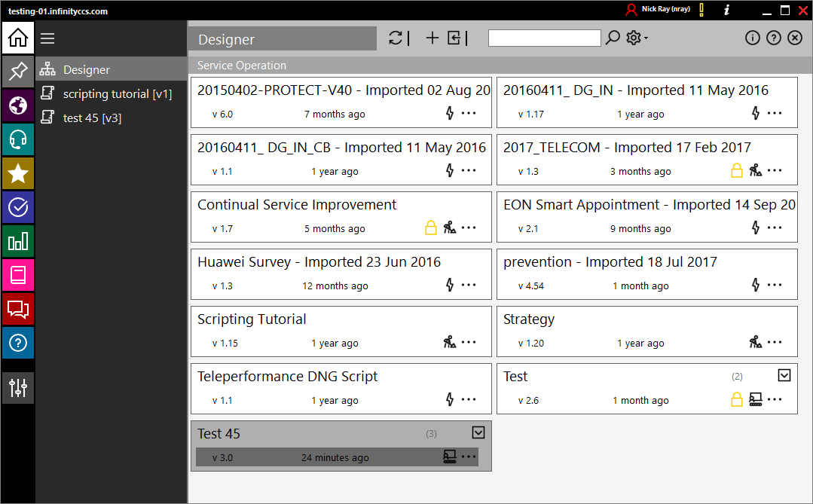Image resolution: width=813 pixels, height=504 pixels.
Task: Click lightning icon on 20160411_ DG_IN card
Action: coord(756,113)
